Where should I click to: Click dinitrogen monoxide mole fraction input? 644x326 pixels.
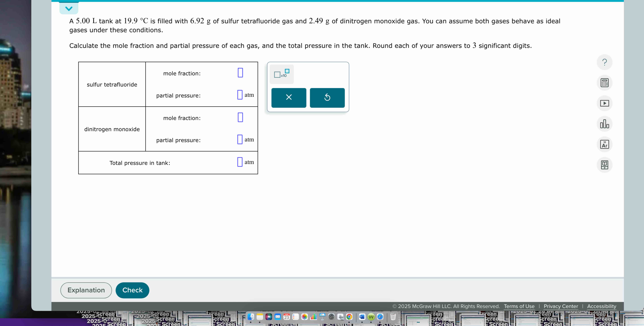tap(240, 117)
